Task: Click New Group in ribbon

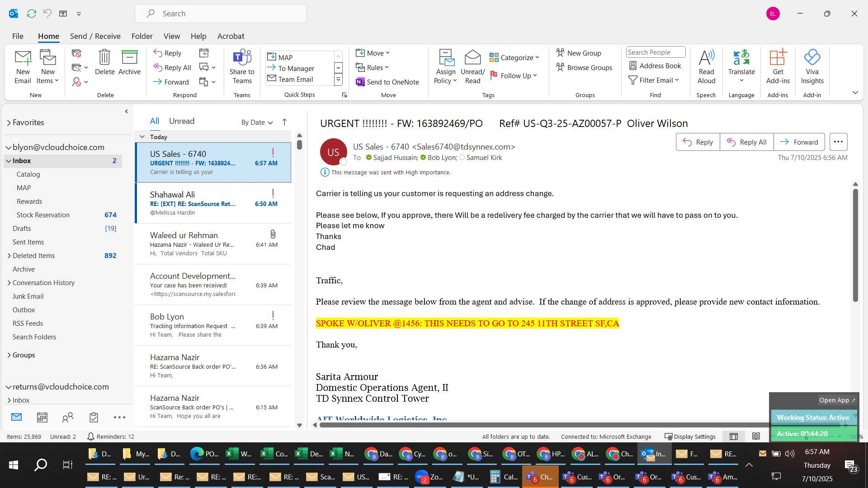Action: click(579, 53)
